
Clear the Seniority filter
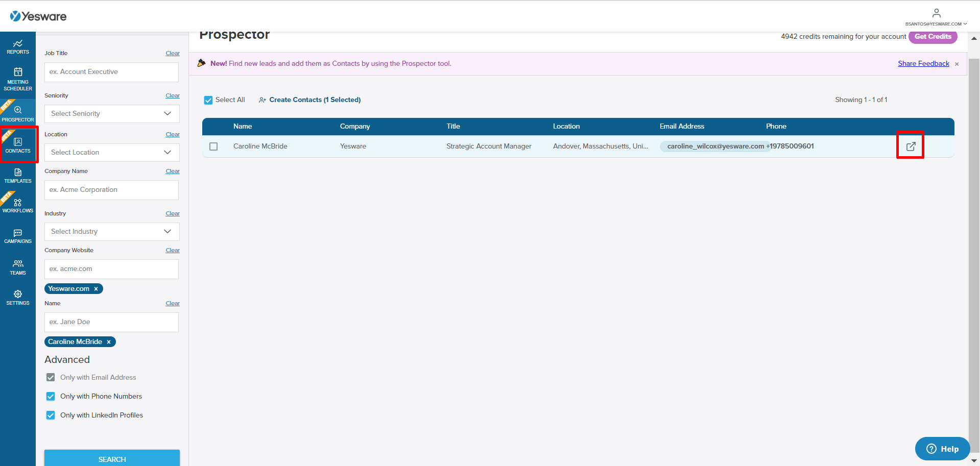click(x=173, y=95)
